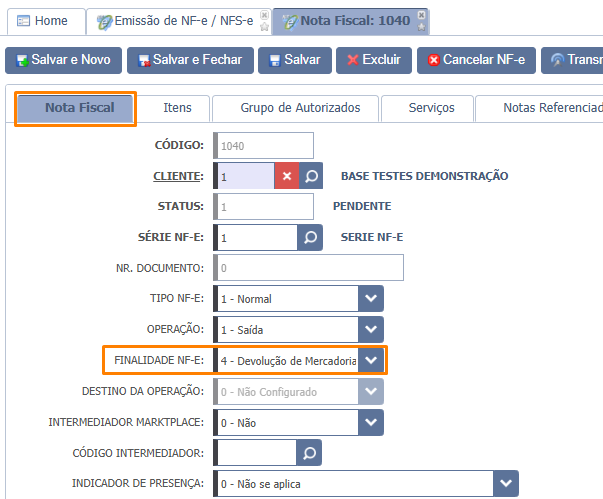
Task: Pin the Nota Fiscal: 1040 tab with star
Action: pos(422,27)
